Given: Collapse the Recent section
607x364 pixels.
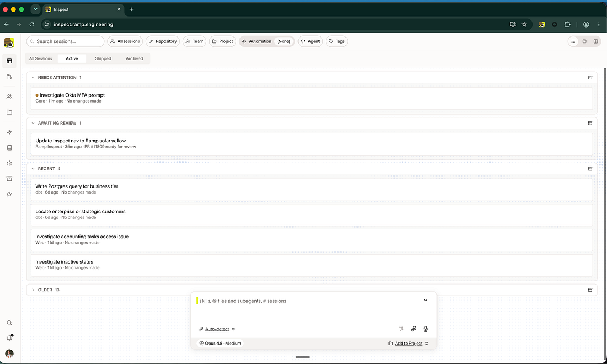Looking at the screenshot, I should [x=33, y=169].
